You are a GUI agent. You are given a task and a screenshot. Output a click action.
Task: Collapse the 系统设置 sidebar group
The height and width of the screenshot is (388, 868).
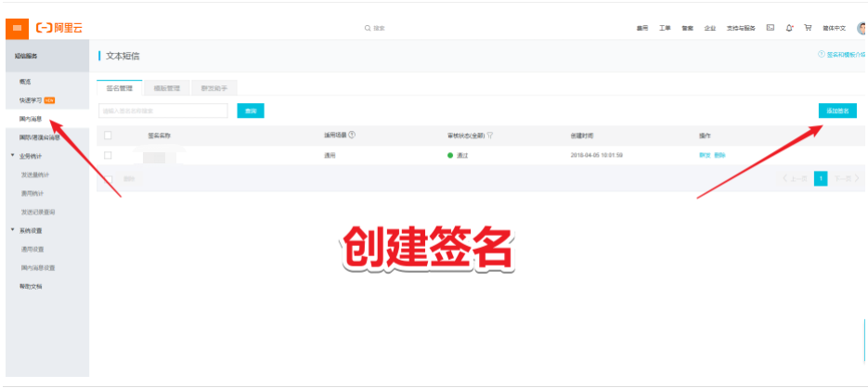(x=13, y=230)
